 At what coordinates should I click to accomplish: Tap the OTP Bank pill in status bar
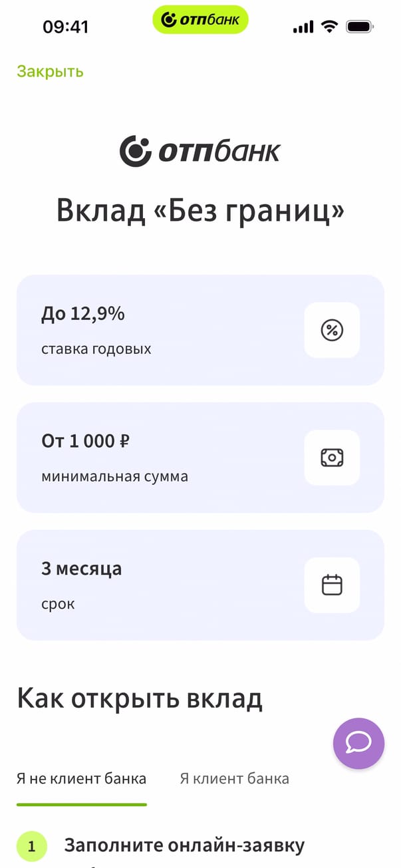click(x=200, y=20)
